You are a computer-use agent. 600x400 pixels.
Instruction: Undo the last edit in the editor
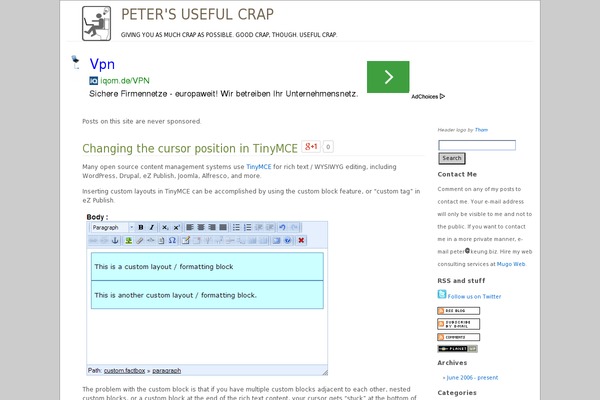pos(282,227)
